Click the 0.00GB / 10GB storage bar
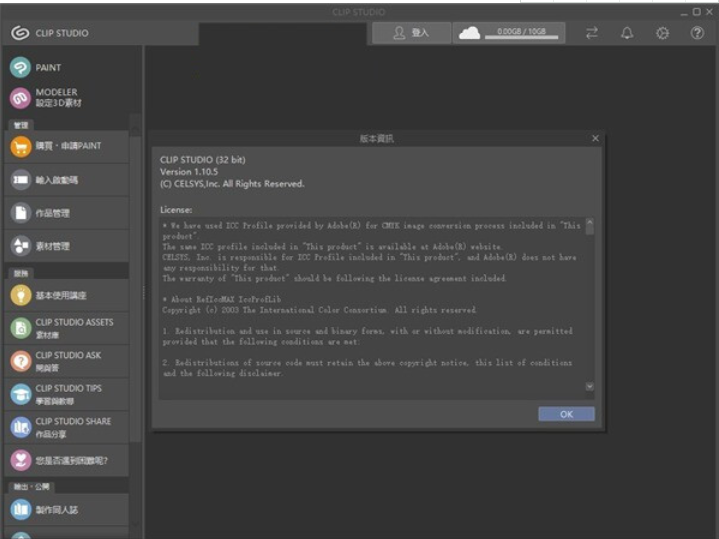This screenshot has width=719, height=539. pyautogui.click(x=521, y=33)
